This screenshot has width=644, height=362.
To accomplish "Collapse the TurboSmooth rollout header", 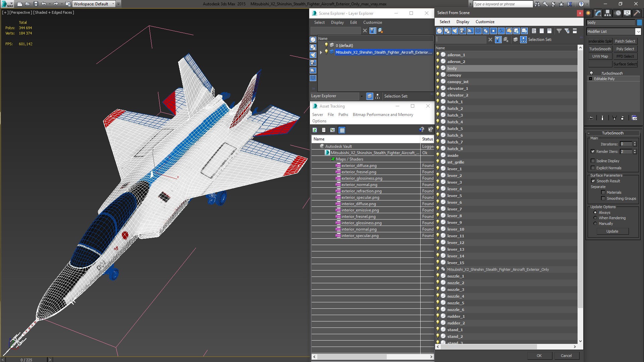I will [612, 133].
